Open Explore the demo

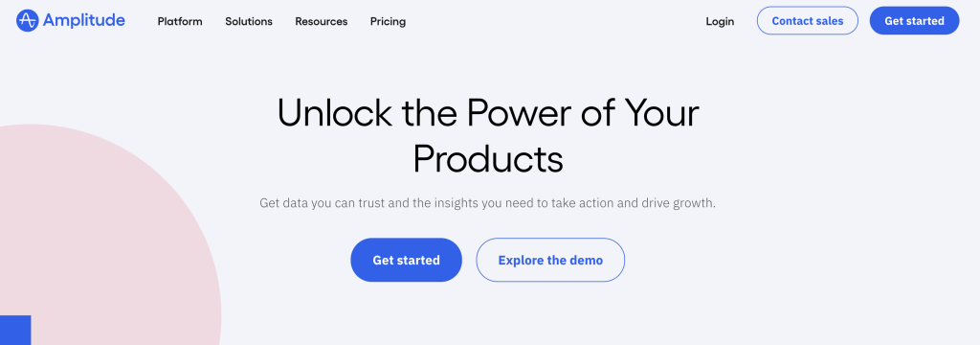(x=550, y=260)
